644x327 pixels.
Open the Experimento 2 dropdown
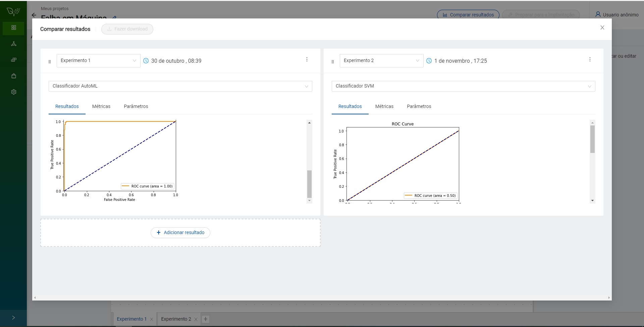coord(381,61)
